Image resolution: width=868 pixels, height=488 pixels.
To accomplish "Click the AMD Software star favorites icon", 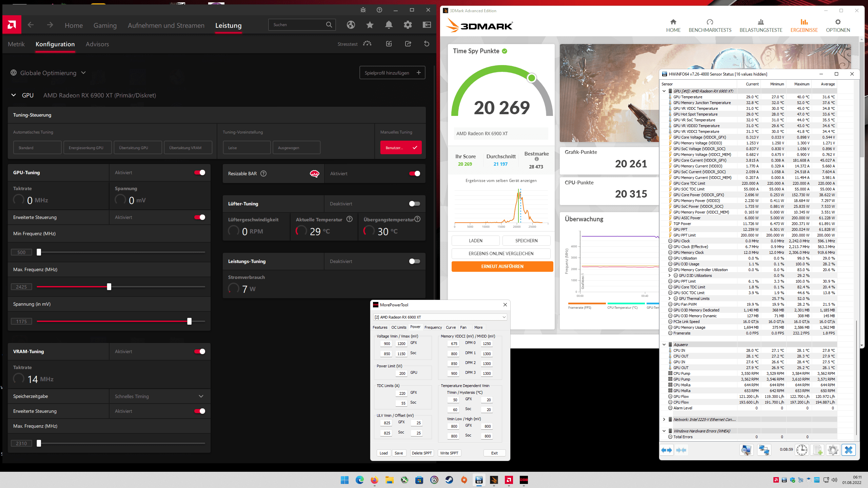I will pyautogui.click(x=370, y=25).
